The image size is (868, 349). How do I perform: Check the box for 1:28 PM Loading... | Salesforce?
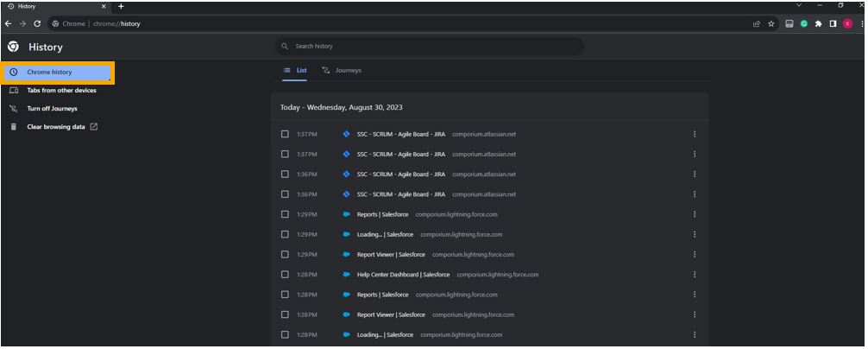[285, 334]
